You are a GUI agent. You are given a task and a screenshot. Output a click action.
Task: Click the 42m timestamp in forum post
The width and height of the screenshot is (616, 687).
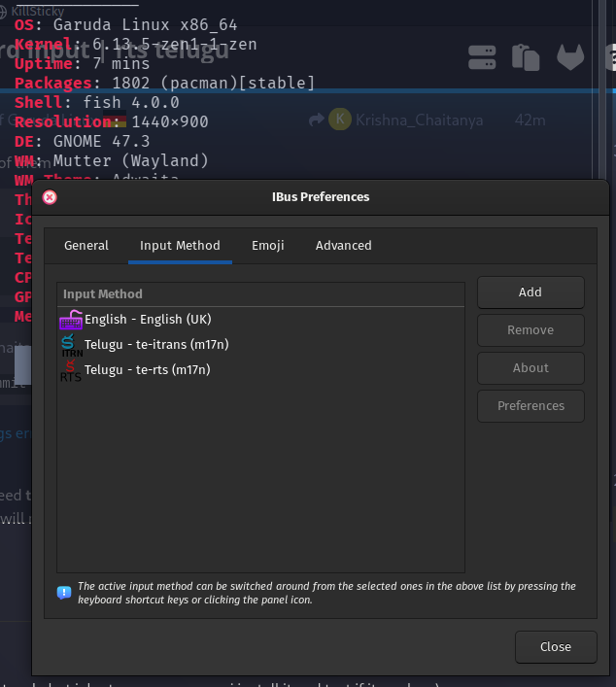[530, 120]
